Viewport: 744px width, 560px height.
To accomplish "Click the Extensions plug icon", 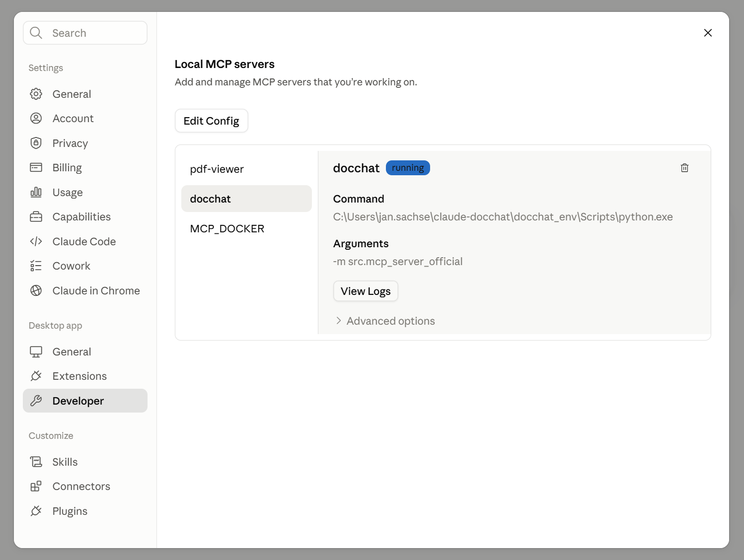I will [x=36, y=376].
